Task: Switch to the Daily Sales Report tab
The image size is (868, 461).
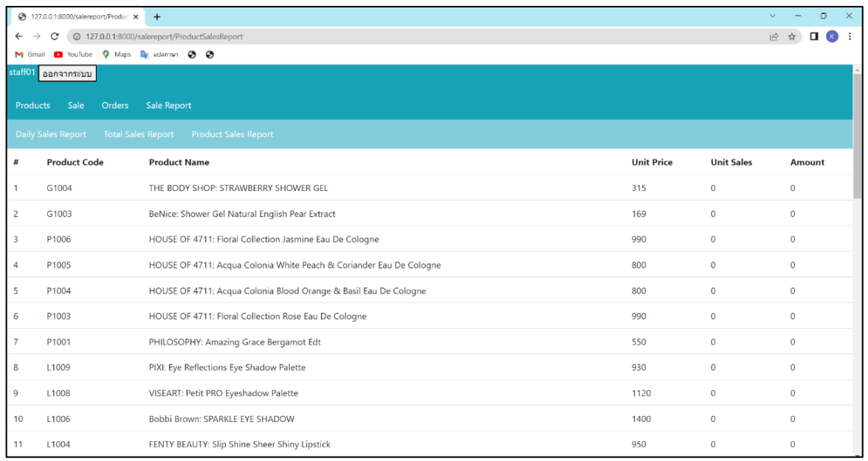Action: pyautogui.click(x=50, y=134)
